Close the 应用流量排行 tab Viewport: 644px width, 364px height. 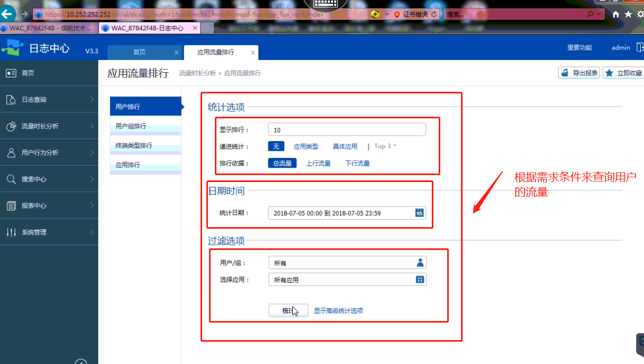(x=253, y=53)
